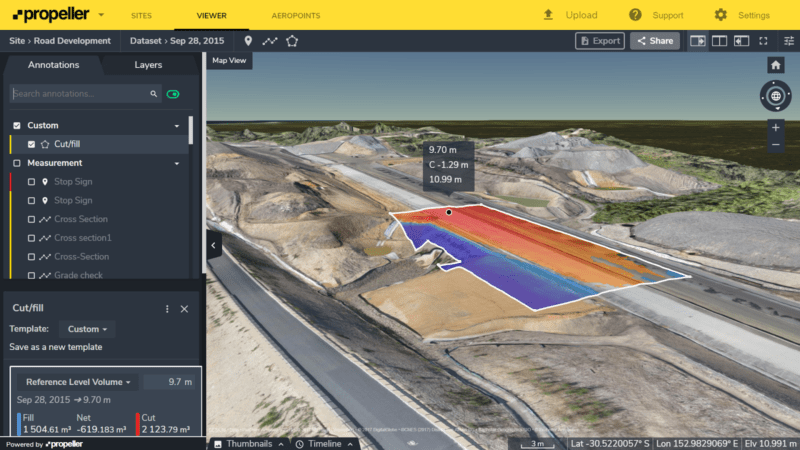Uncheck the Cut/fill annotation checkbox
Image resolution: width=800 pixels, height=450 pixels.
click(x=31, y=144)
